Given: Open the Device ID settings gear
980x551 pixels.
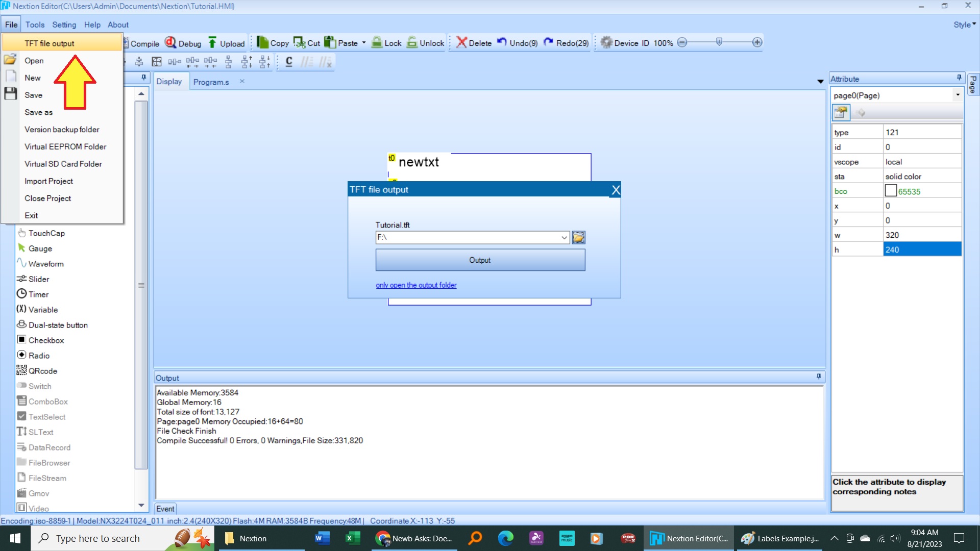Looking at the screenshot, I should coord(606,43).
